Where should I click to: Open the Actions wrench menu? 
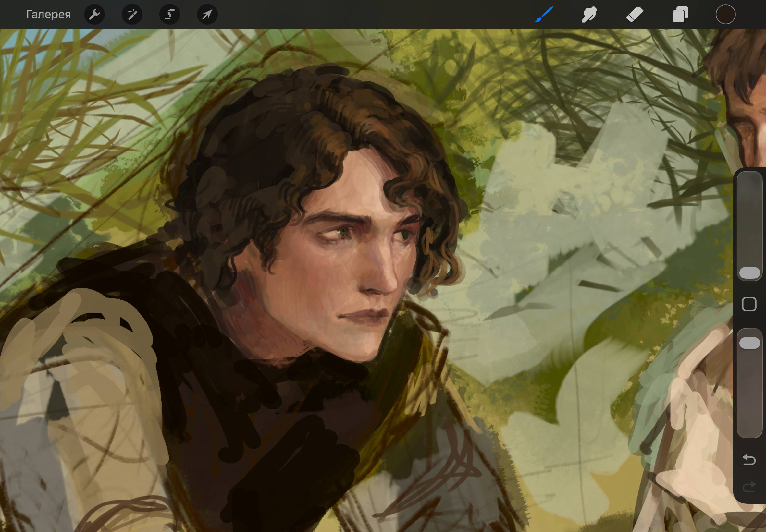pos(94,15)
